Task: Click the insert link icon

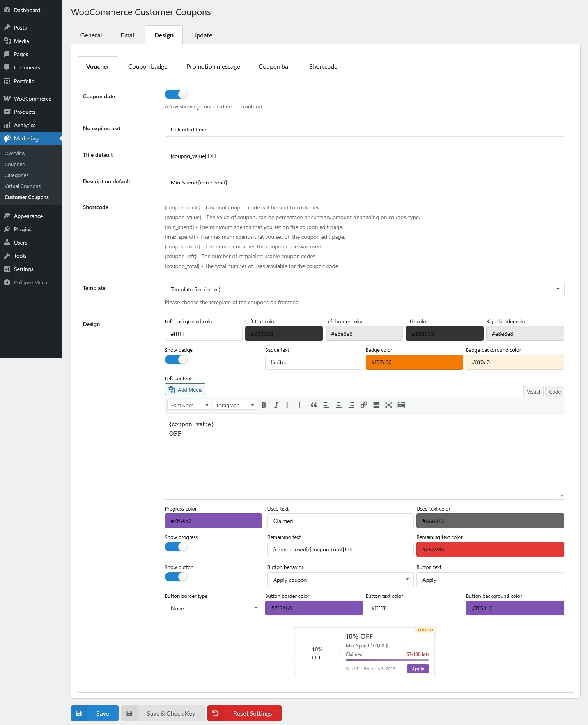Action: [363, 405]
